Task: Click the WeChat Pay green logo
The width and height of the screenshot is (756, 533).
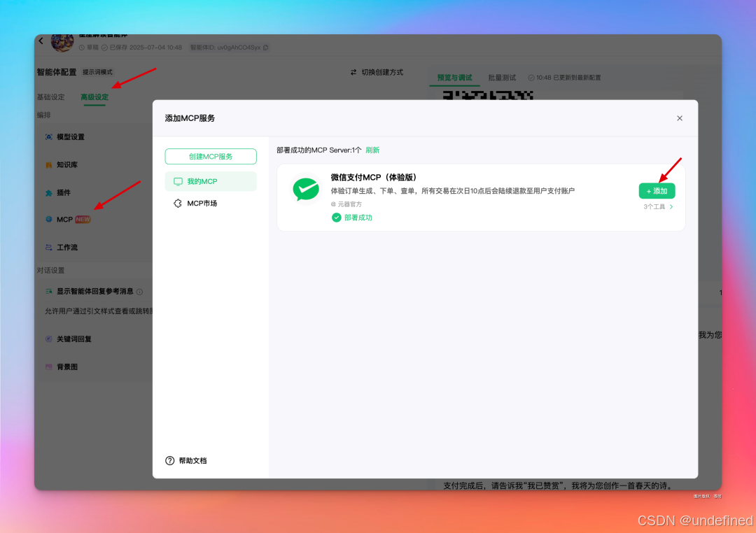Action: pos(306,189)
